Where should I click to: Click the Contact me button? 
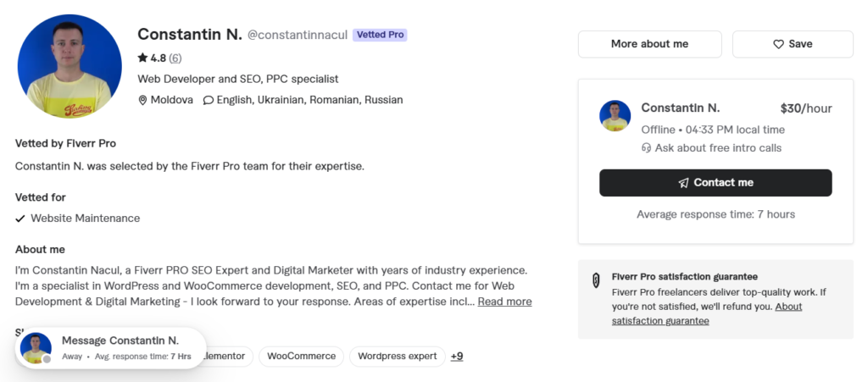715,183
